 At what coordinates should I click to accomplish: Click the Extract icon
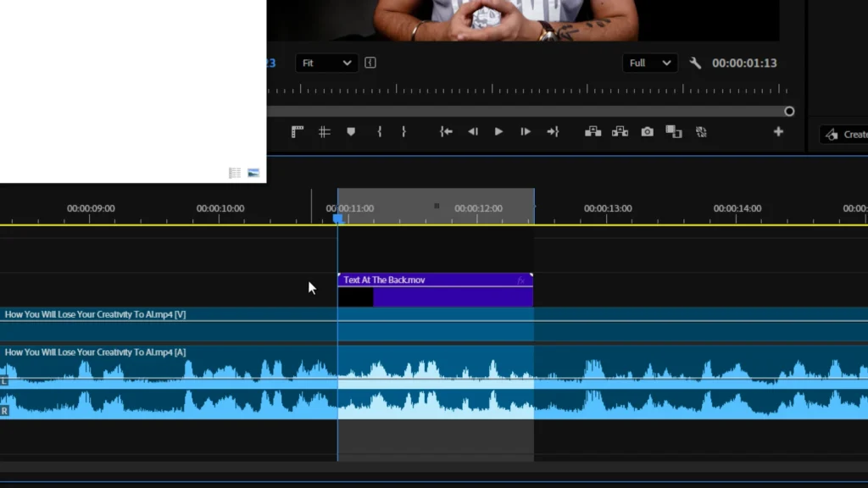[620, 131]
